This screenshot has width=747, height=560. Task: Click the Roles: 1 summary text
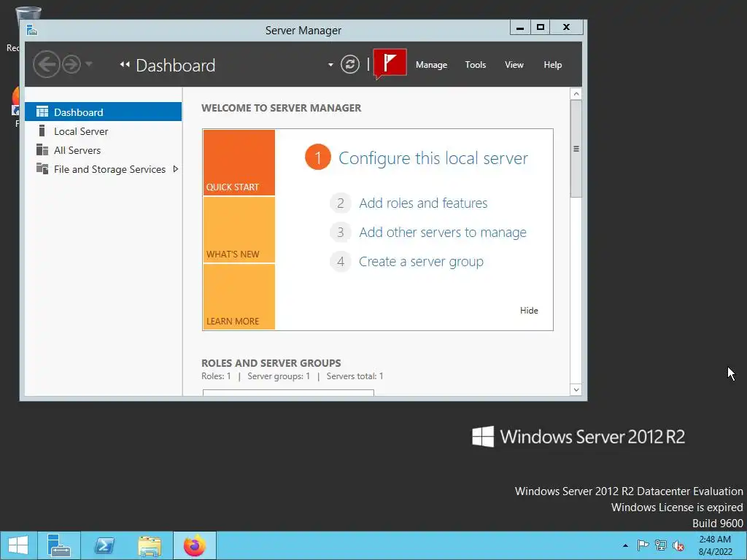[216, 376]
